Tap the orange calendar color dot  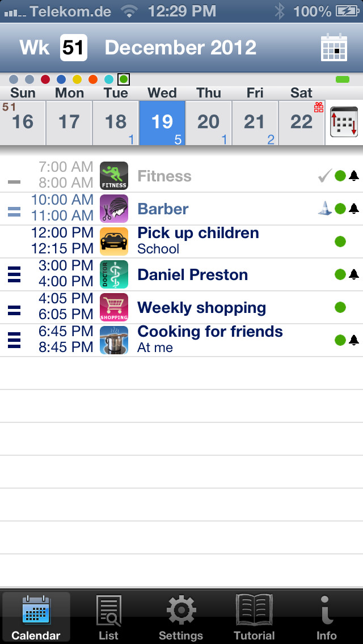[93, 79]
